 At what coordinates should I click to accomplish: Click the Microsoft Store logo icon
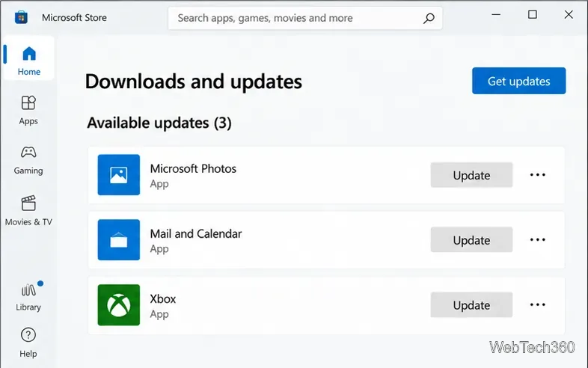(x=21, y=17)
